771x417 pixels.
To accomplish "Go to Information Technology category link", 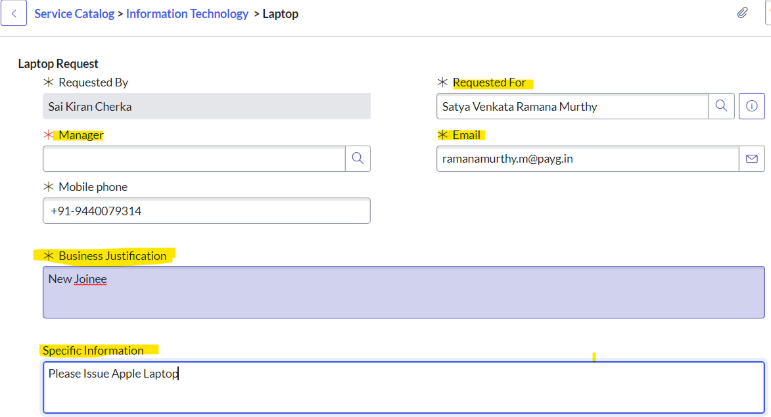I will click(187, 14).
